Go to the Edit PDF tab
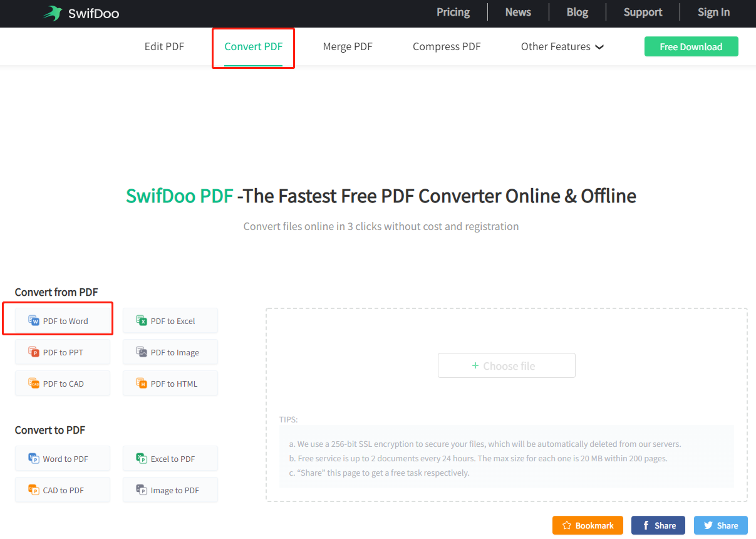Viewport: 756px width, 539px height. tap(164, 46)
